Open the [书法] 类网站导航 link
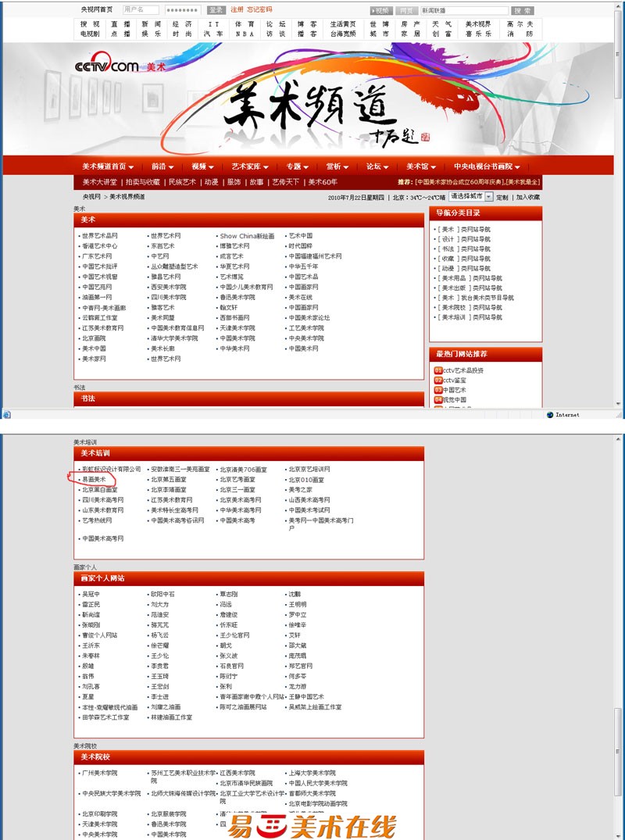Screen dimensions: 625x840 click(x=464, y=249)
